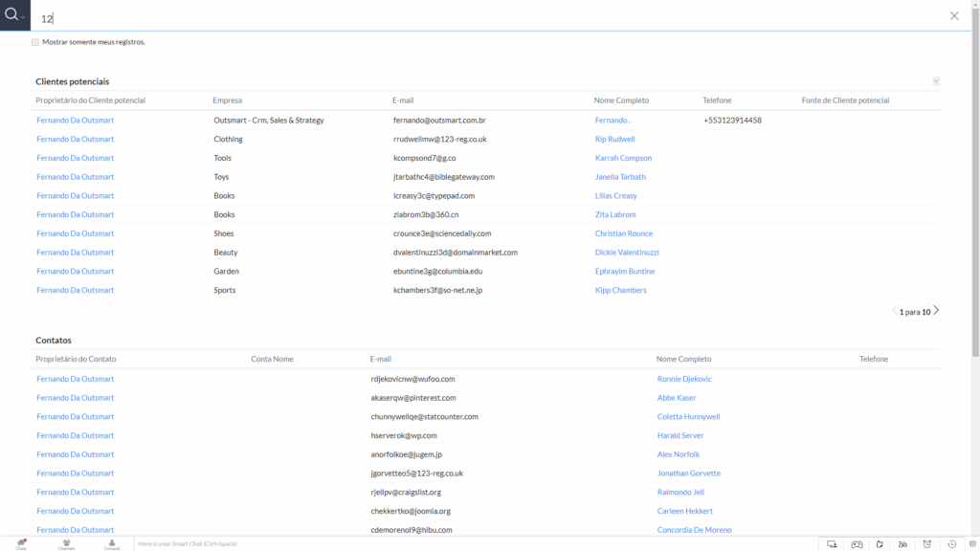Click email fernando@outsmart.com.br
This screenshot has height=551, width=980.
(439, 120)
